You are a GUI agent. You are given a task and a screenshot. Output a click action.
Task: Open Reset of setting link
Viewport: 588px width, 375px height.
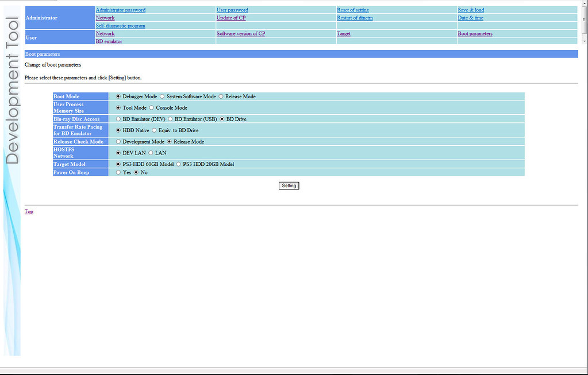point(352,10)
